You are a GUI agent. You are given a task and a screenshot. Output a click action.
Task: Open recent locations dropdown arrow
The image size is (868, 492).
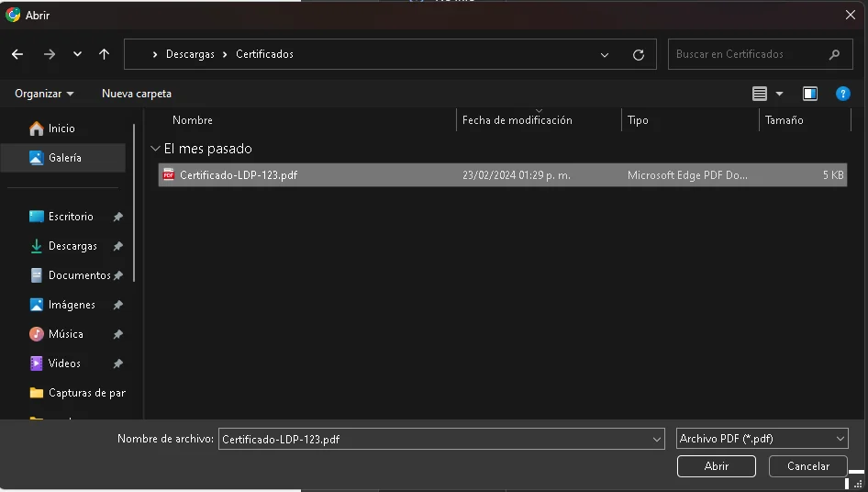click(x=77, y=54)
